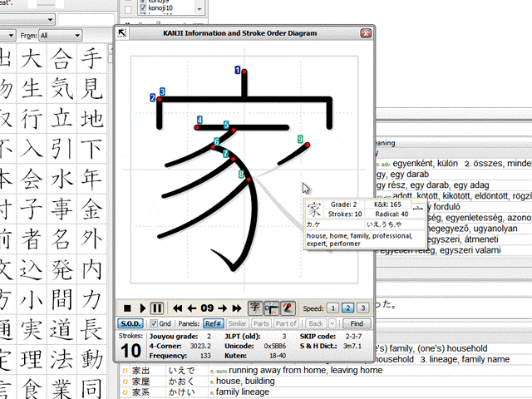Stop the stroke order animation

127,308
